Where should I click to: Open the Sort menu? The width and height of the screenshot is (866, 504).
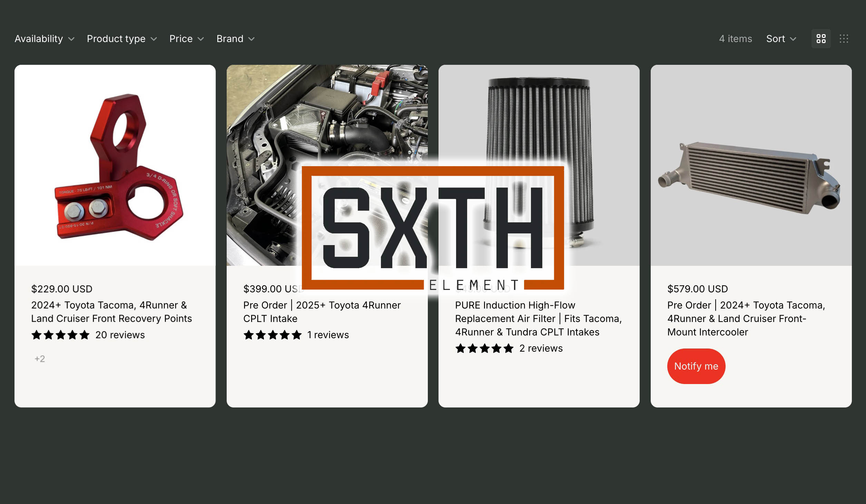coord(781,39)
